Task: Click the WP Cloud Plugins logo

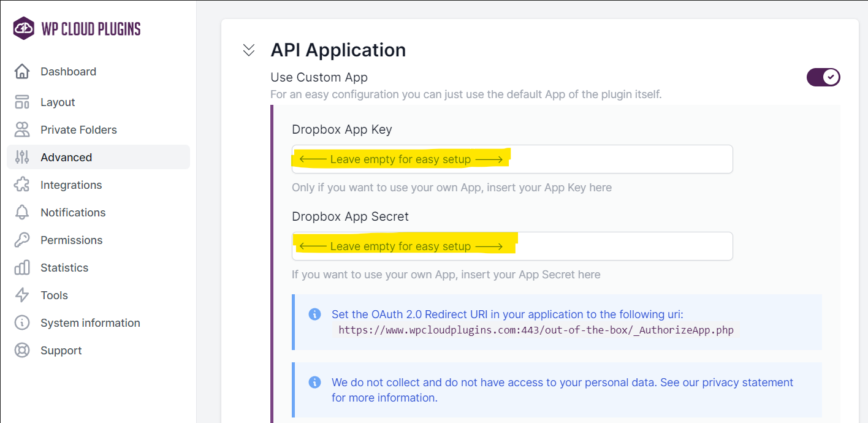Action: tap(77, 28)
